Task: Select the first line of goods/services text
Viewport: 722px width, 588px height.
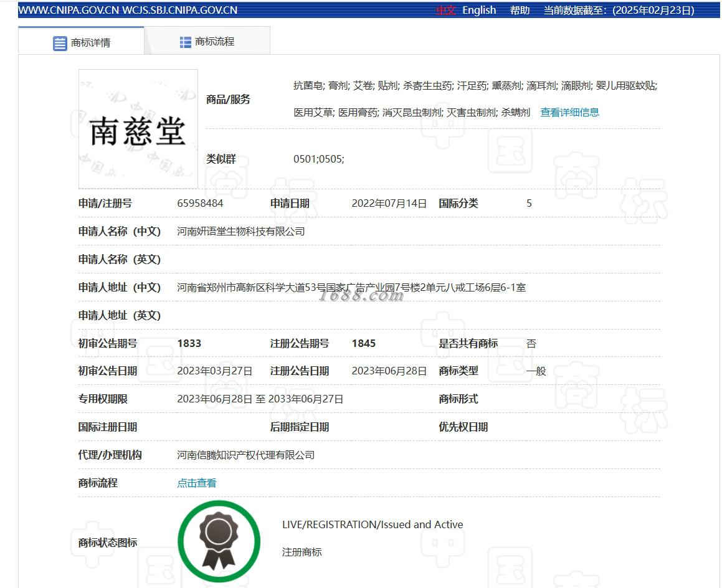Action: point(475,85)
